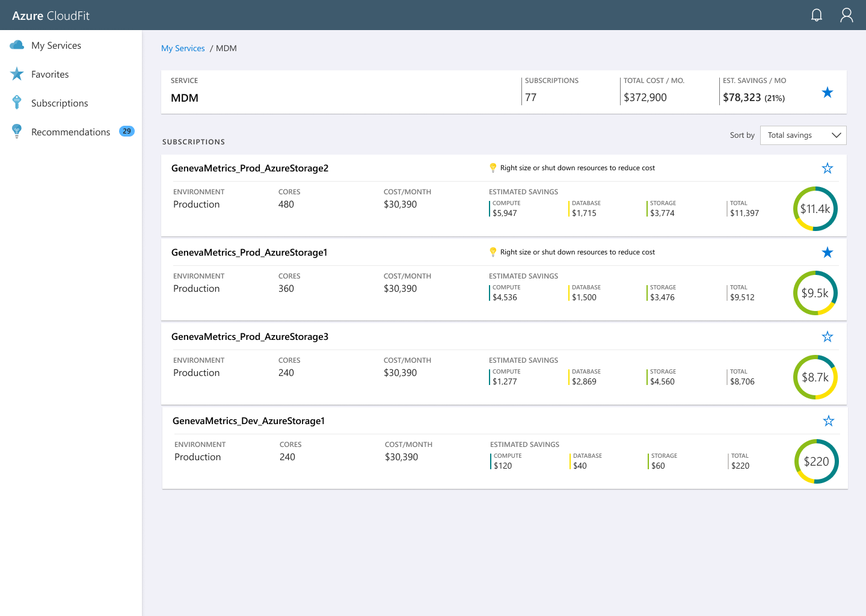The image size is (866, 616).
Task: Click the $8.7k savings donut chart
Action: tap(815, 377)
